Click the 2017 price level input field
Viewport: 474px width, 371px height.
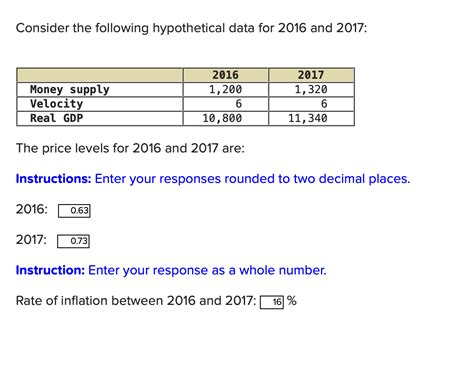(73, 241)
